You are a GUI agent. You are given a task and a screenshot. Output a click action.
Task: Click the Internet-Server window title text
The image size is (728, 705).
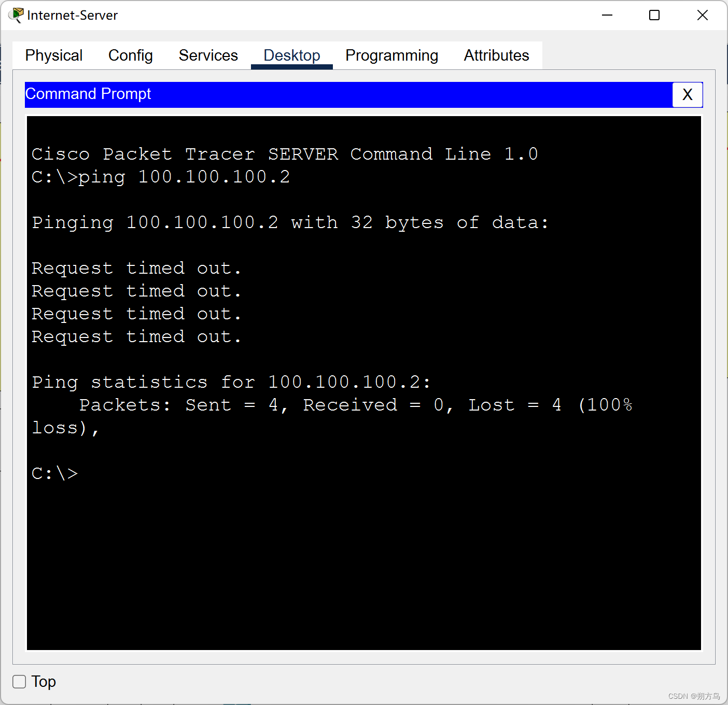coord(73,16)
